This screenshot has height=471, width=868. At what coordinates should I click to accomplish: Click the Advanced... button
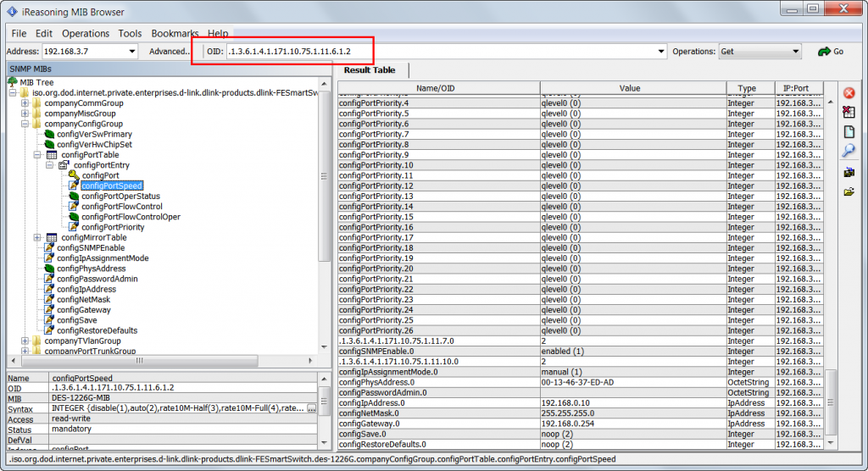coord(170,52)
